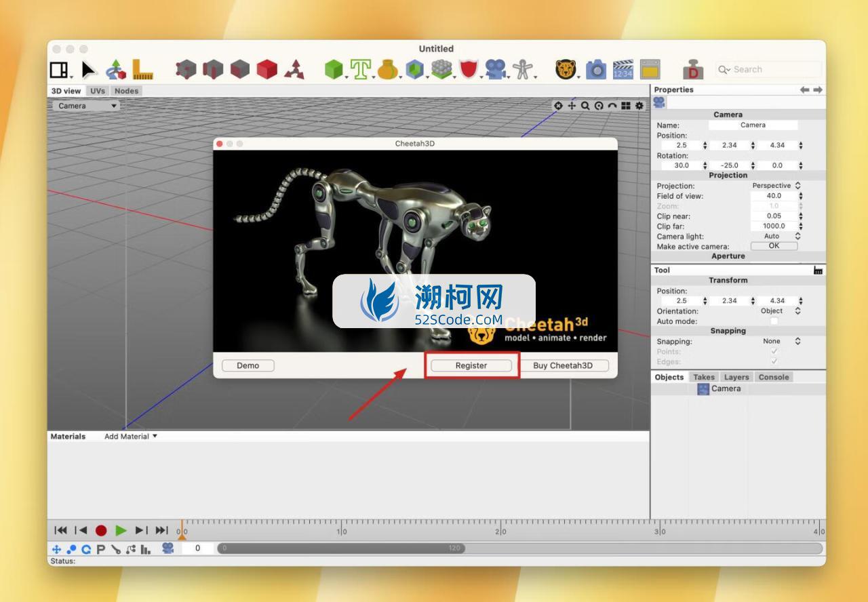
Task: Open the red shield tool
Action: pos(469,69)
